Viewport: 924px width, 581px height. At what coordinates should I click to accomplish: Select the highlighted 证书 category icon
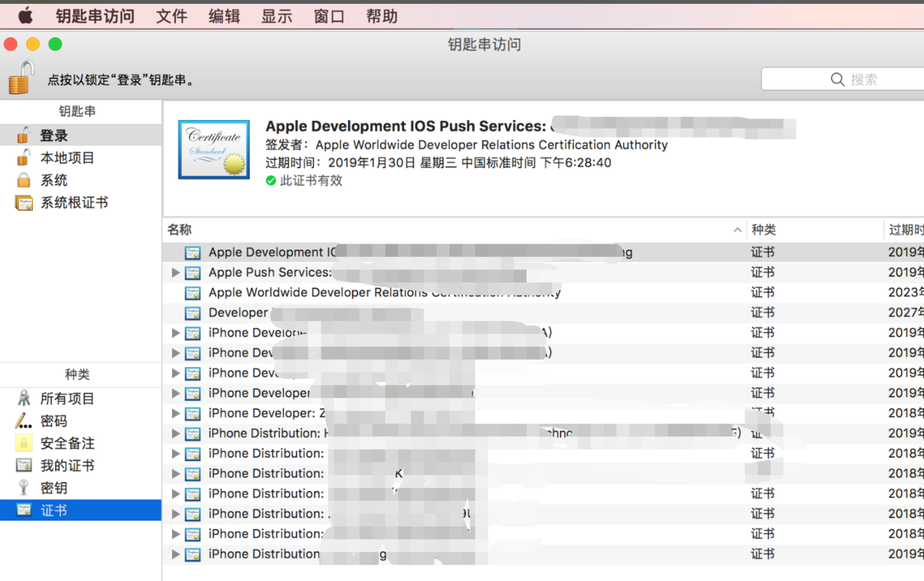pyautogui.click(x=24, y=510)
